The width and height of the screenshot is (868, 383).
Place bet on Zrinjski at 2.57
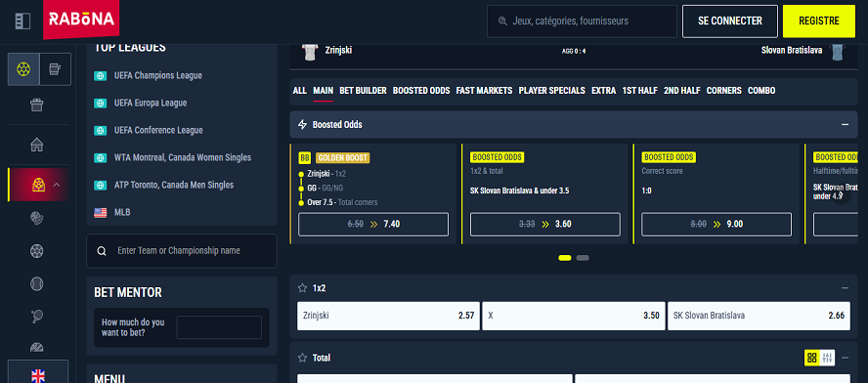pos(389,316)
